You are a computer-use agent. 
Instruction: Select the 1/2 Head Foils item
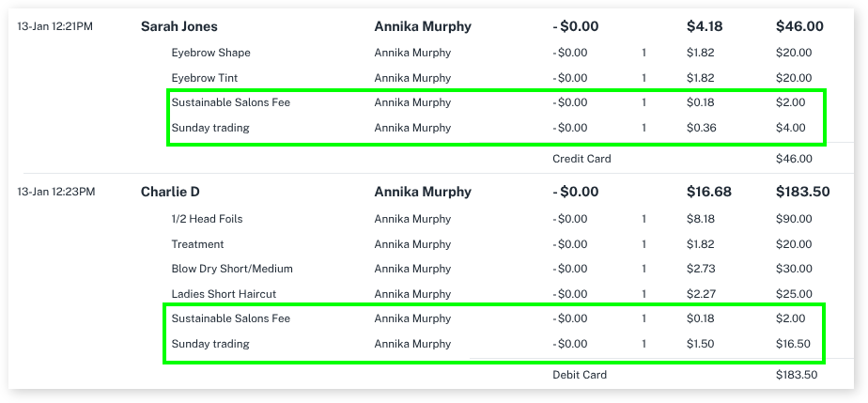[207, 219]
